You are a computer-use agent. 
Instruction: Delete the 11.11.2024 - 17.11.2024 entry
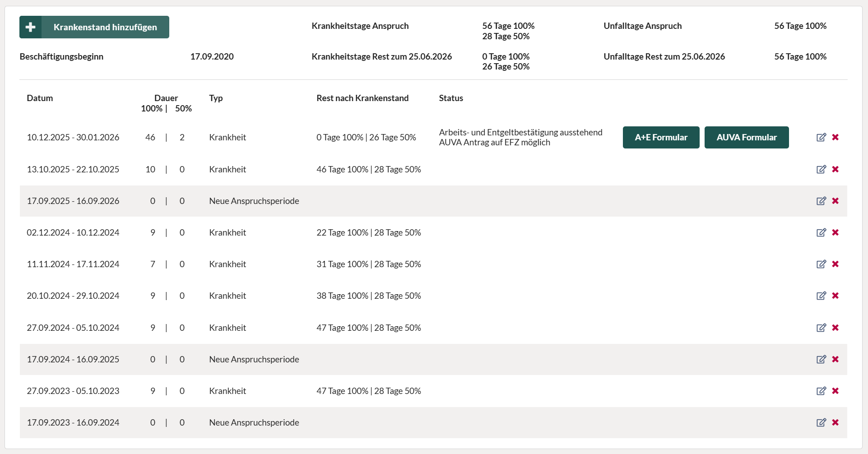(836, 264)
